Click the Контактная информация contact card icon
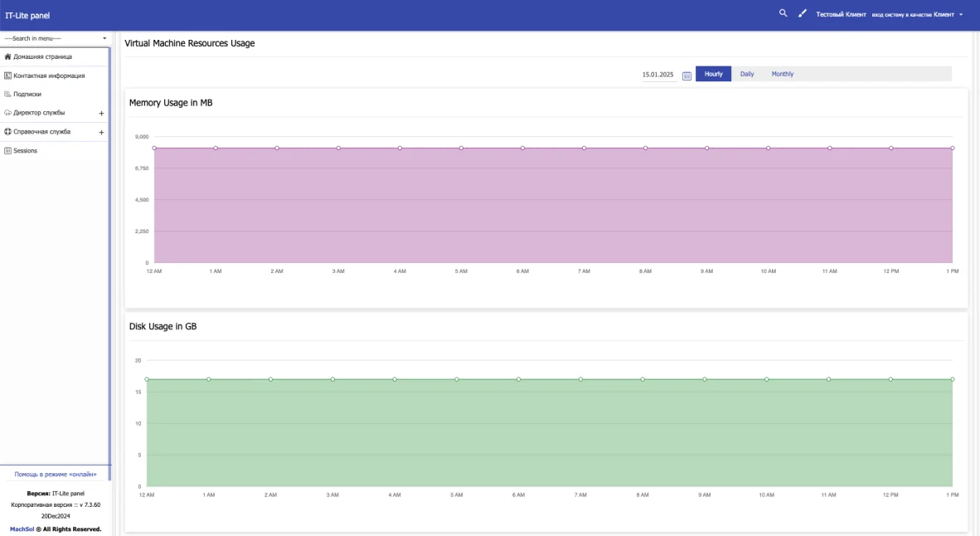 pyautogui.click(x=7, y=76)
